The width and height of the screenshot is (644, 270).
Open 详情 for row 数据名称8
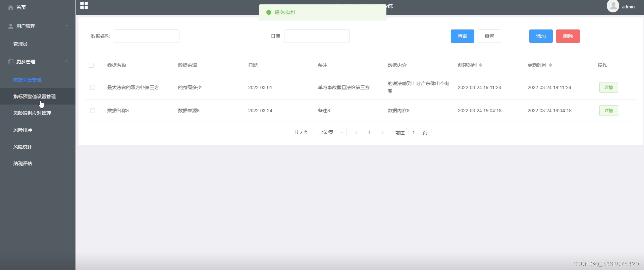coord(609,111)
